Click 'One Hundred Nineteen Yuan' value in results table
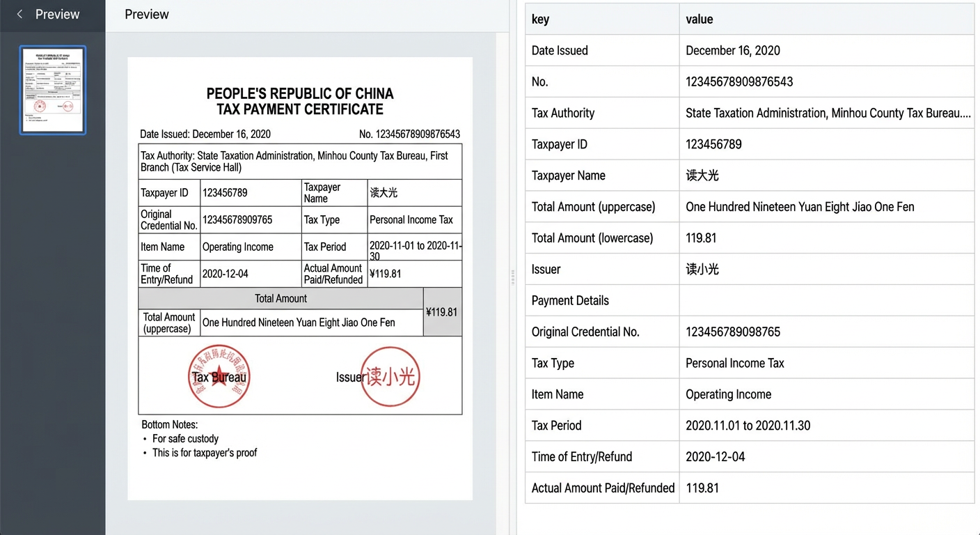 point(827,207)
